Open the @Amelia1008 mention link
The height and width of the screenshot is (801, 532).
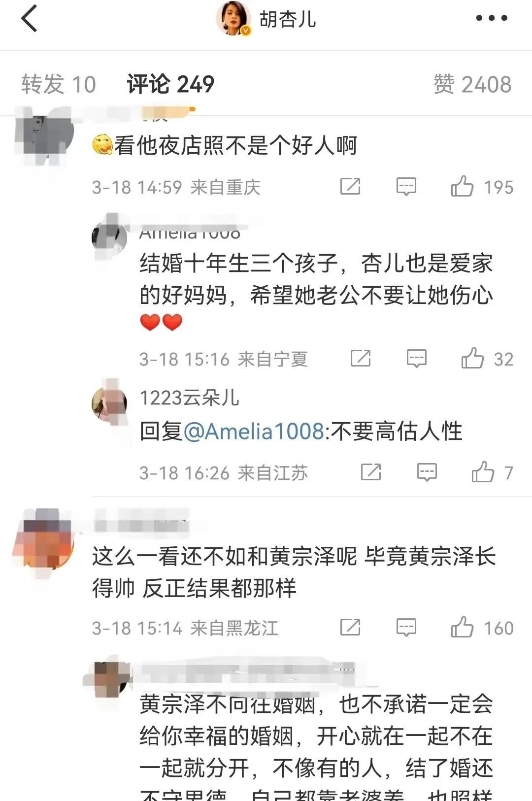(x=254, y=432)
